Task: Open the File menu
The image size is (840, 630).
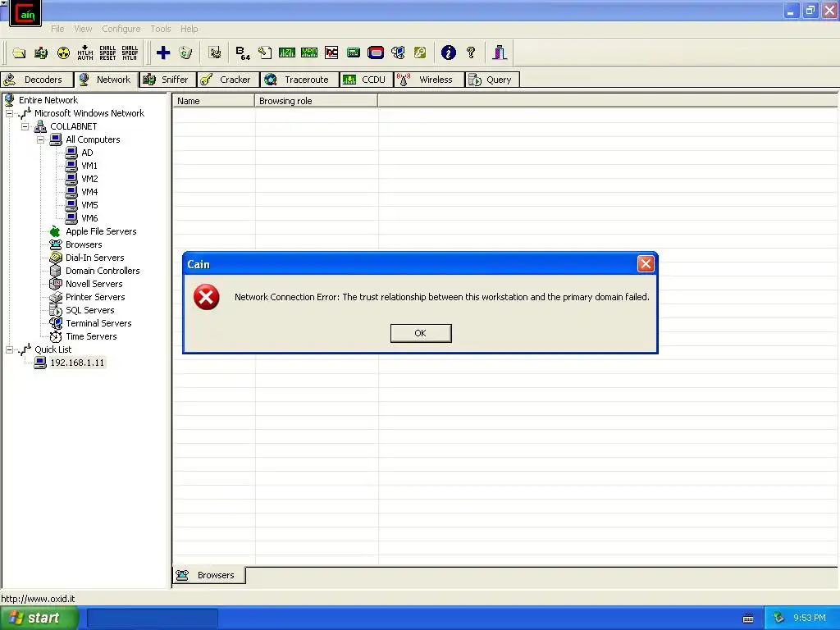Action: 57,29
